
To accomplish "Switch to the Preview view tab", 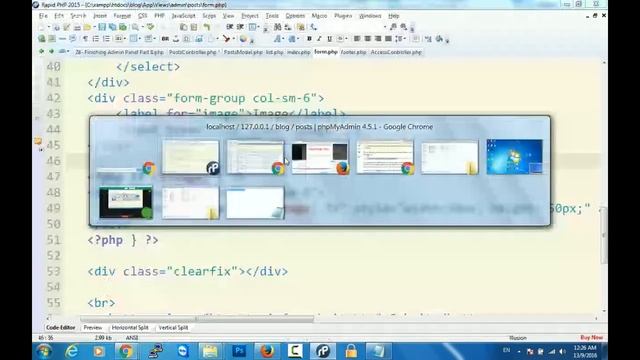I will (x=93, y=328).
